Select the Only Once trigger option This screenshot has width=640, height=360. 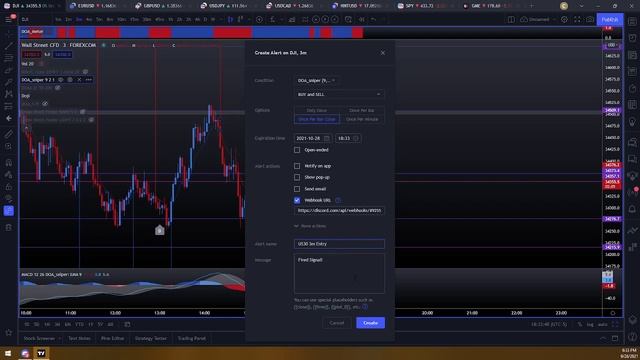pyautogui.click(x=316, y=110)
